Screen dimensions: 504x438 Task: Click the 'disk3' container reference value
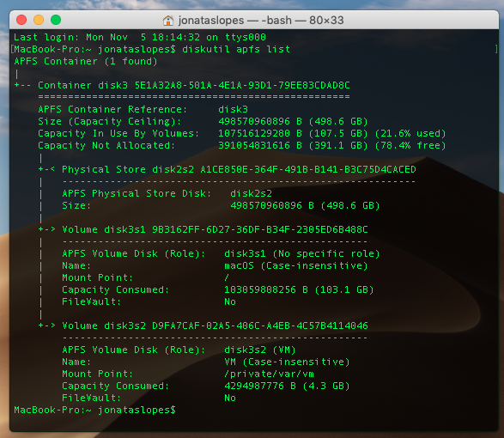click(x=233, y=109)
